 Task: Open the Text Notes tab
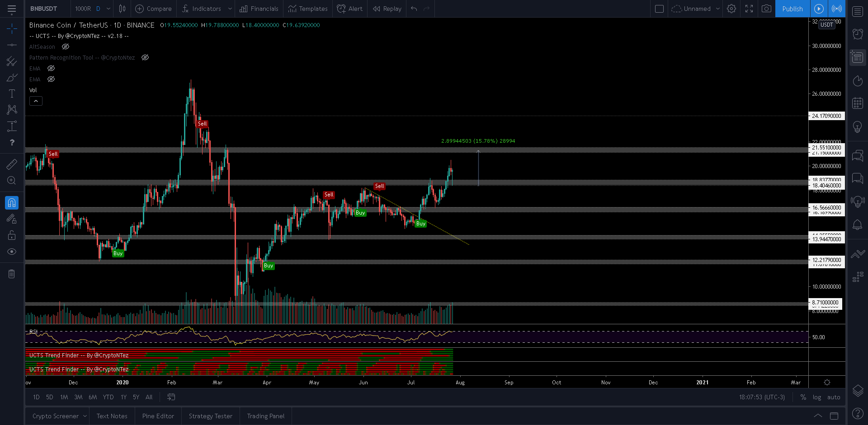(112, 416)
